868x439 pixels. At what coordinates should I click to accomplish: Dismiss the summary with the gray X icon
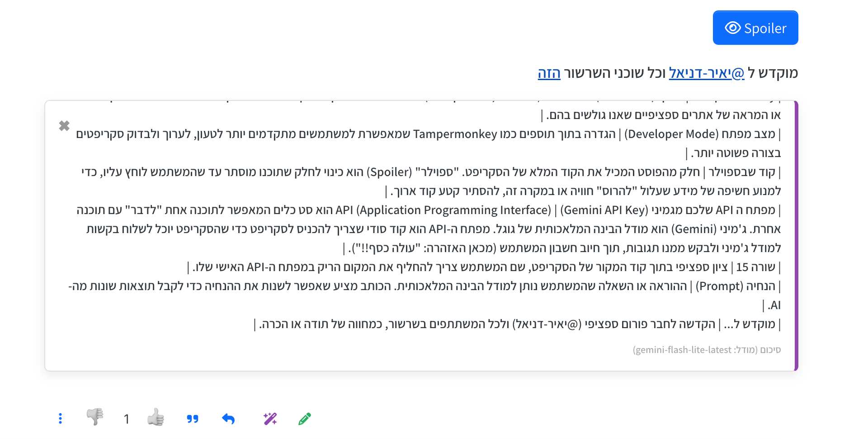coord(63,126)
